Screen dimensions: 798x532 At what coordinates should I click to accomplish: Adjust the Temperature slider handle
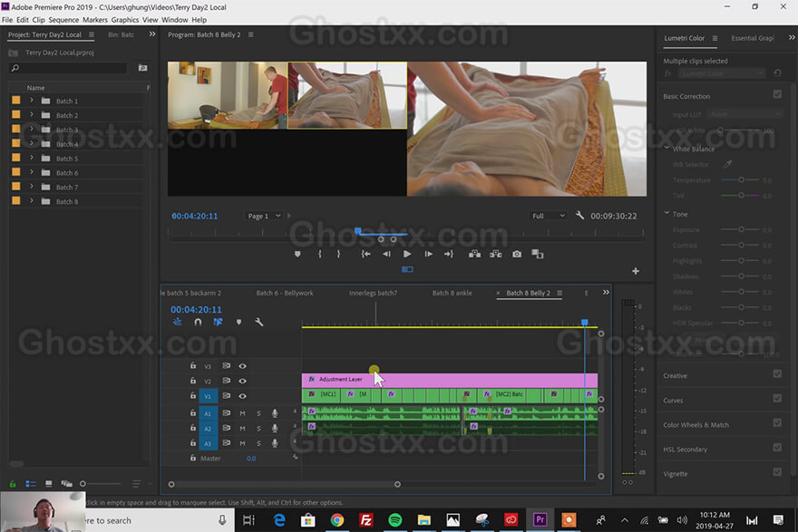click(742, 179)
